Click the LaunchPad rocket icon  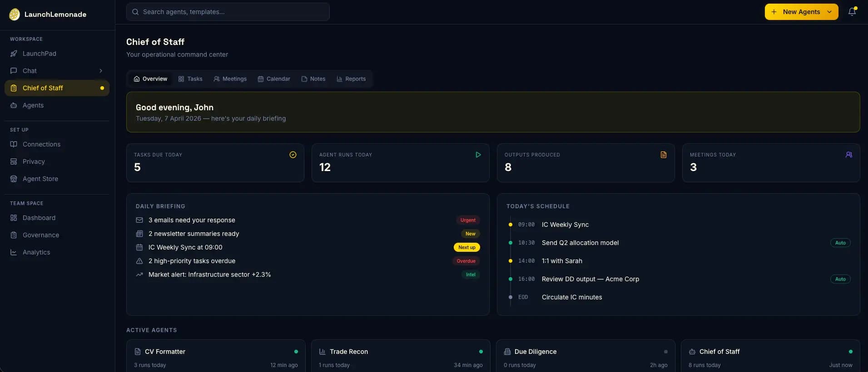coord(14,54)
